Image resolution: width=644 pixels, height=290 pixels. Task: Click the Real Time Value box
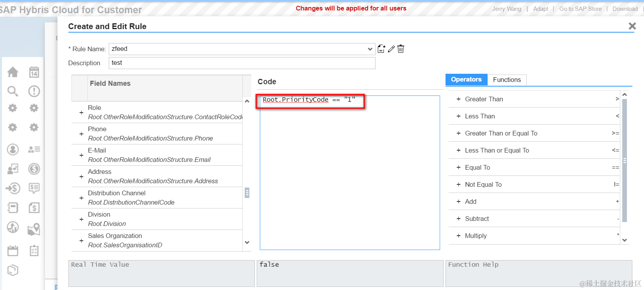(162, 273)
